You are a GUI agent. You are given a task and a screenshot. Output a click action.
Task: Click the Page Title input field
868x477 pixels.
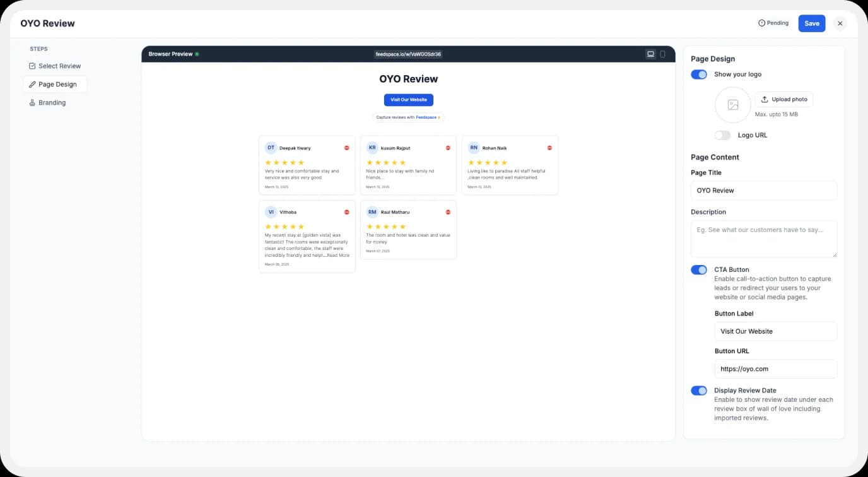(763, 190)
